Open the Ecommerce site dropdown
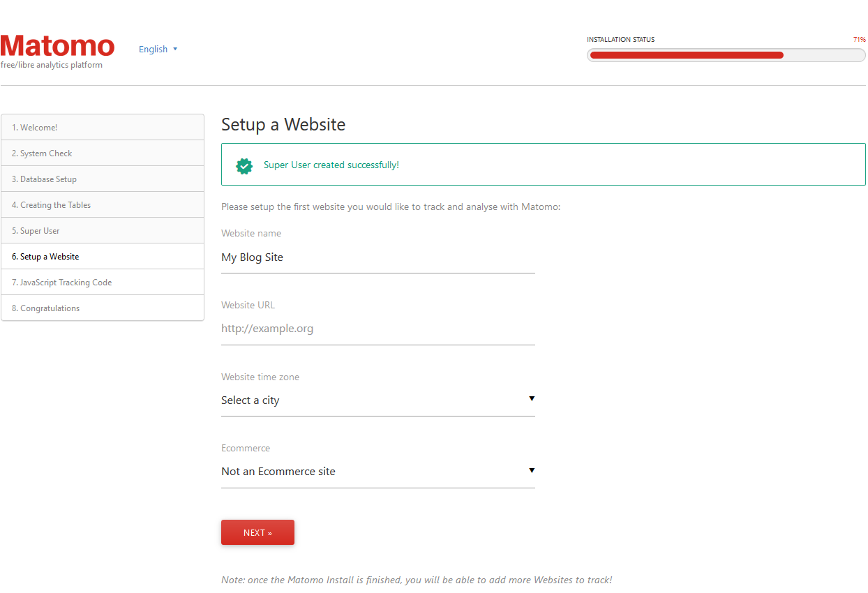This screenshot has height=593, width=868. coord(377,472)
